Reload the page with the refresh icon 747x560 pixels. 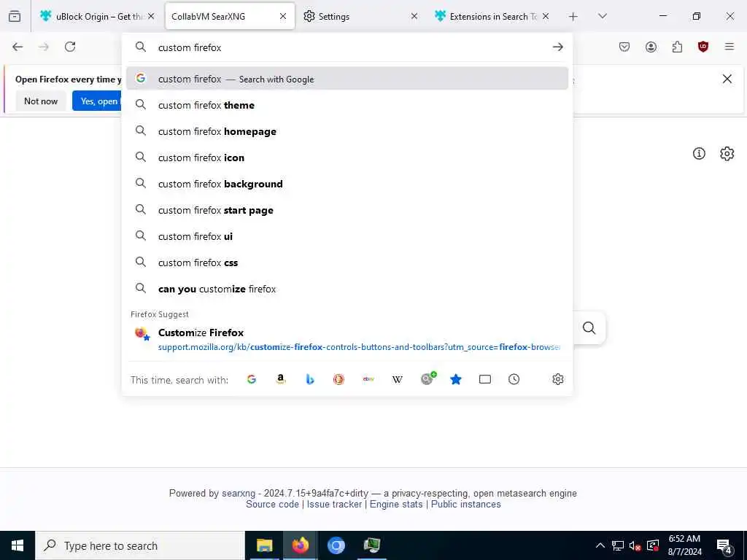point(70,47)
